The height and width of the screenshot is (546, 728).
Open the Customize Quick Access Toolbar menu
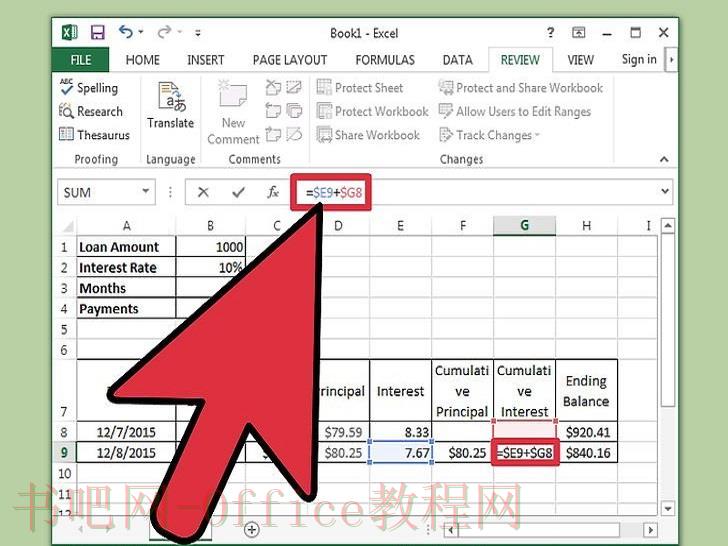coord(198,33)
